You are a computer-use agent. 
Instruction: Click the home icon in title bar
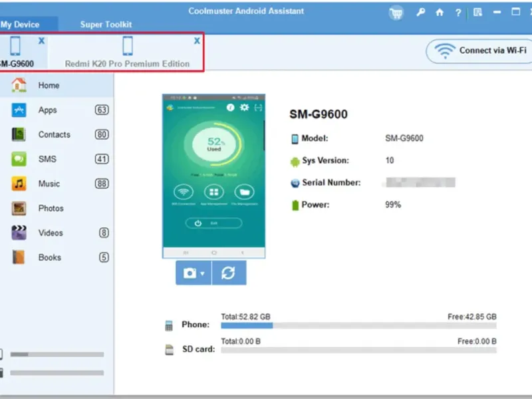pyautogui.click(x=440, y=13)
